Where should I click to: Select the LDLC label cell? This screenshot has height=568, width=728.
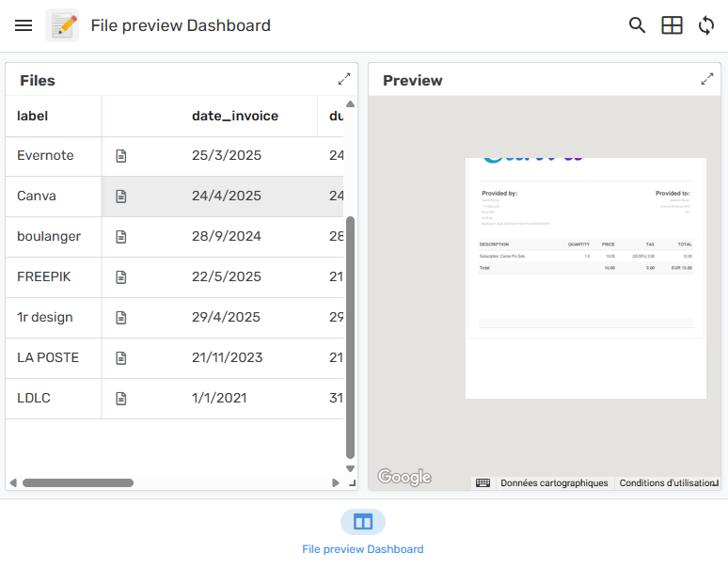(x=54, y=398)
